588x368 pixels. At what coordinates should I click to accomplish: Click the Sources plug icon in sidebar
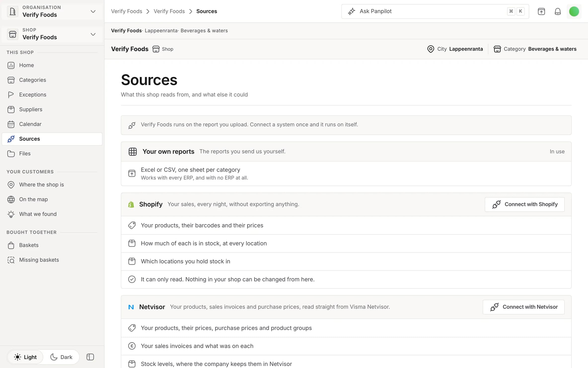(11, 139)
